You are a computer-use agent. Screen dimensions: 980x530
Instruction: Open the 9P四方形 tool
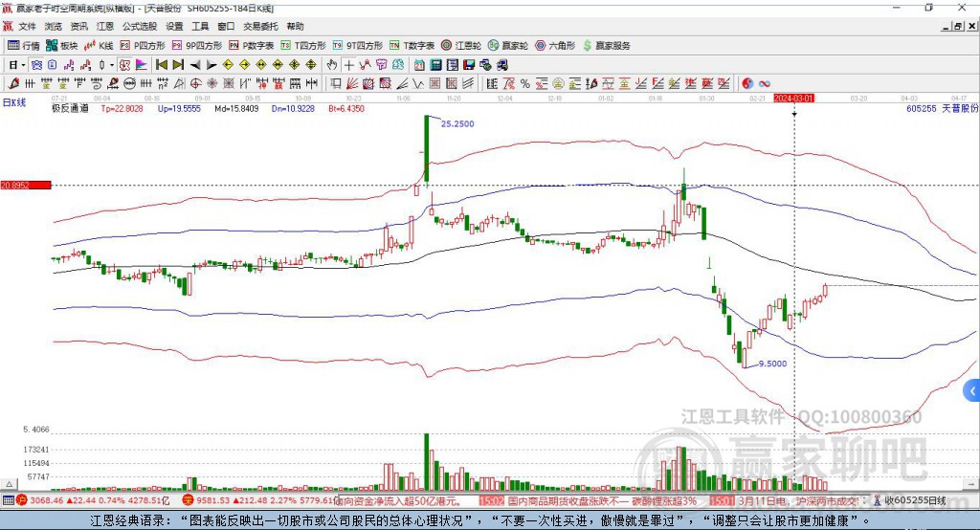pos(197,46)
